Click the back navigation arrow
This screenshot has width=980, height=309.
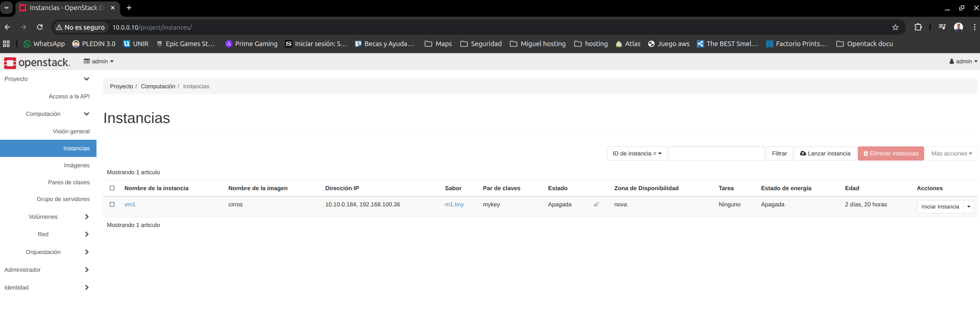[x=8, y=27]
